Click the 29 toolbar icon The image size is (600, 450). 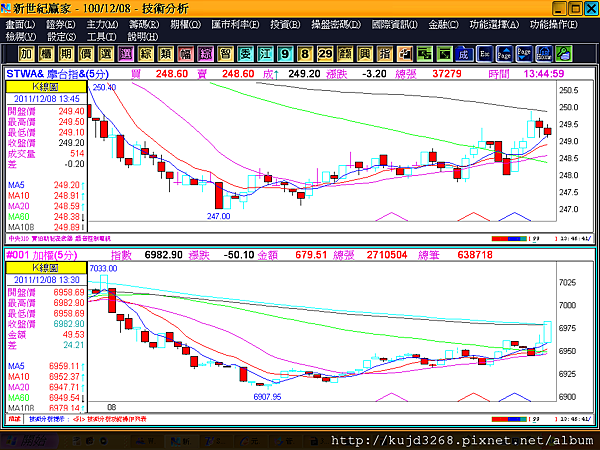point(324,54)
